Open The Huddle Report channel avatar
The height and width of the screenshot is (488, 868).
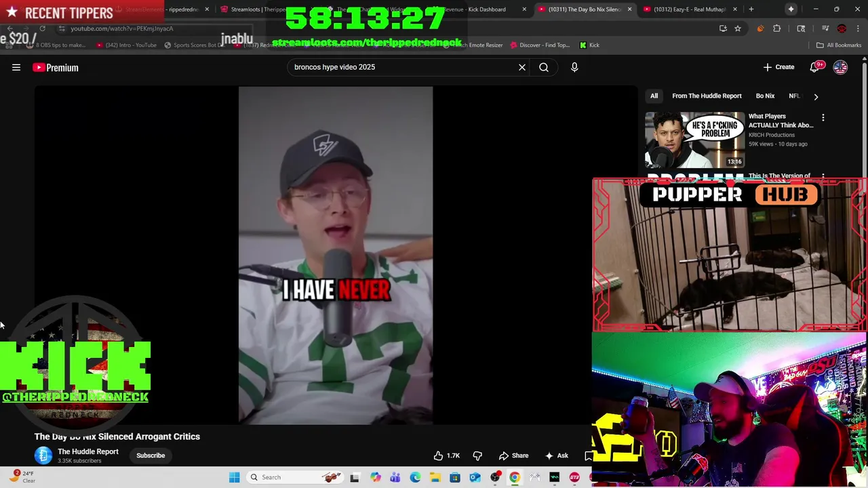pos(43,455)
